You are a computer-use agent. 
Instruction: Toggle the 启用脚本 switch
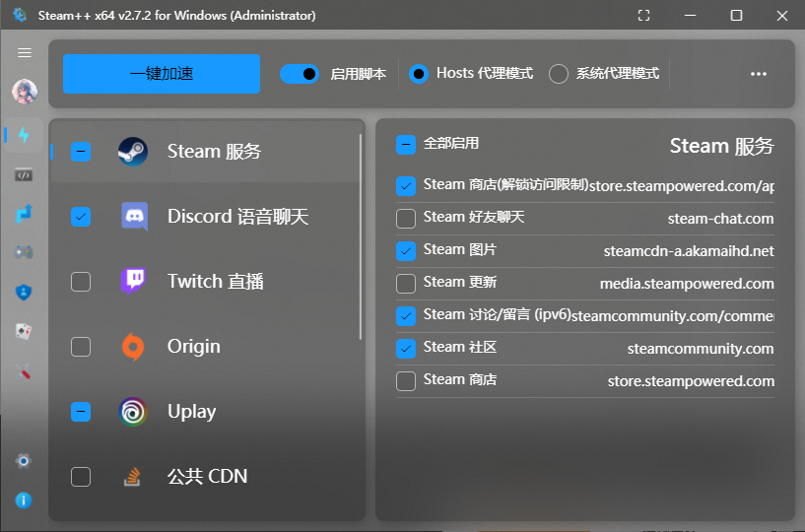tap(300, 75)
